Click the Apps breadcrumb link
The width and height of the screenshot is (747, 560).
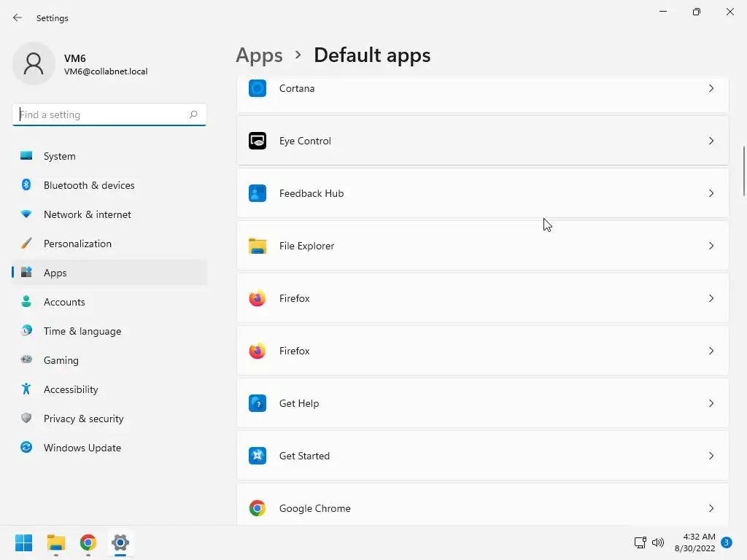click(x=259, y=55)
